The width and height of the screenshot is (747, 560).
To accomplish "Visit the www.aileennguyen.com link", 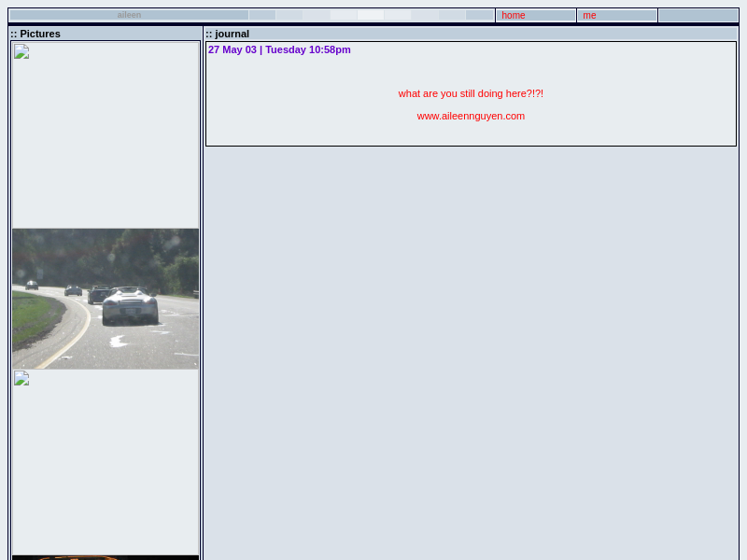I will (x=471, y=116).
